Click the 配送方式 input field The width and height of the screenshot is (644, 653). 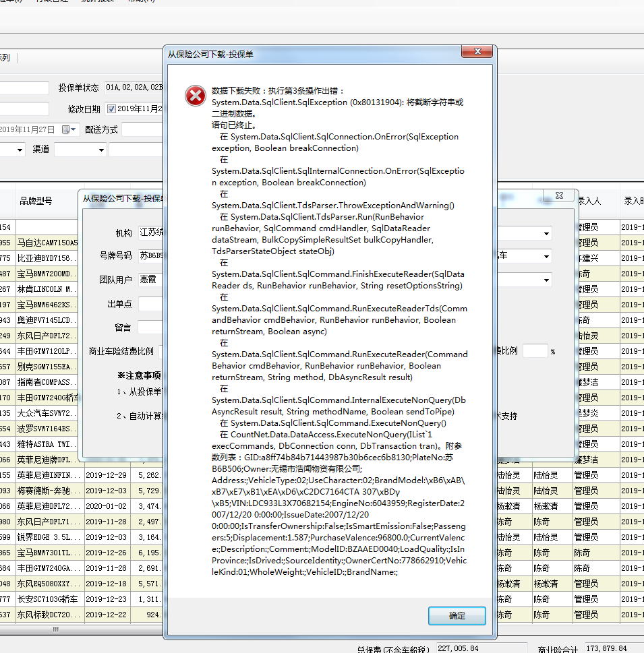coord(142,129)
